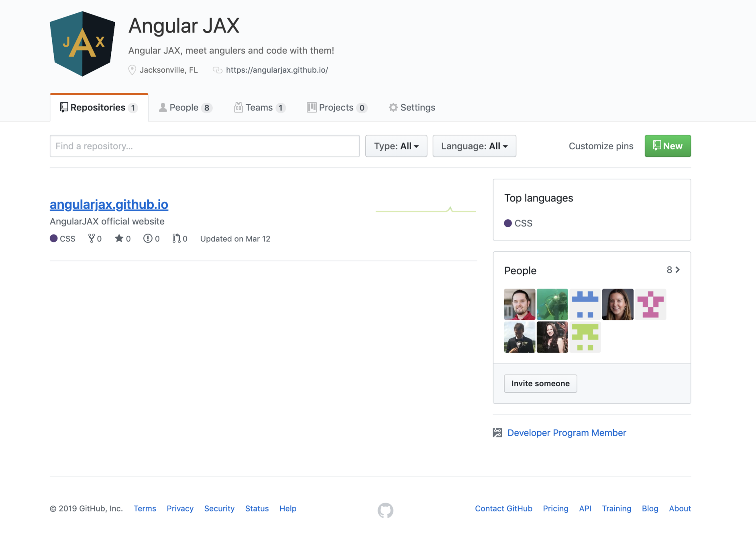Open Contact GitHub in footer
The height and width of the screenshot is (542, 756).
[x=504, y=509]
